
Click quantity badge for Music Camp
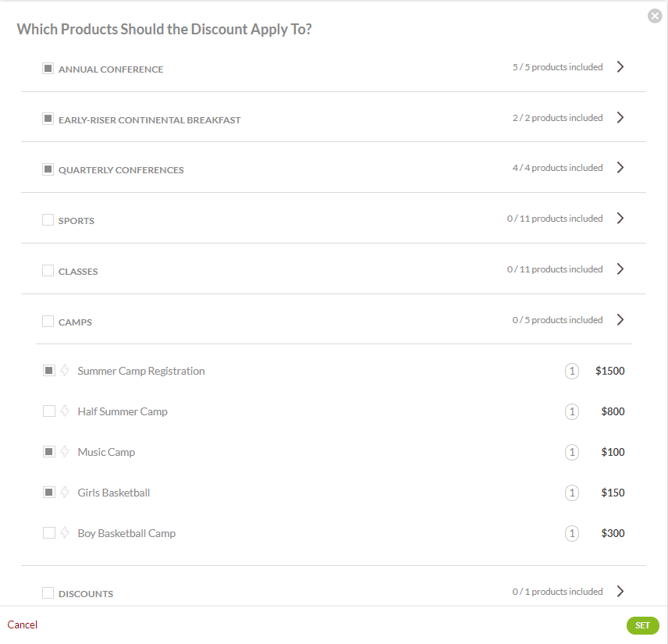pyautogui.click(x=572, y=453)
